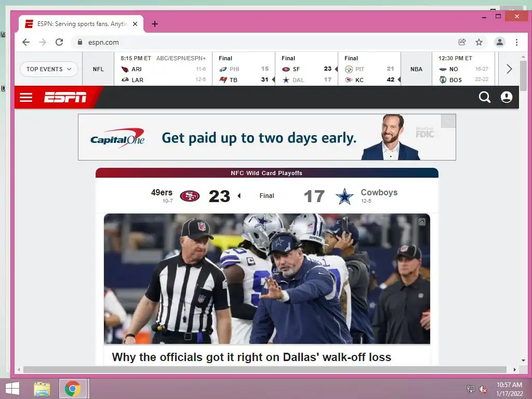Advance the scoreboard with right chevron

tap(509, 69)
